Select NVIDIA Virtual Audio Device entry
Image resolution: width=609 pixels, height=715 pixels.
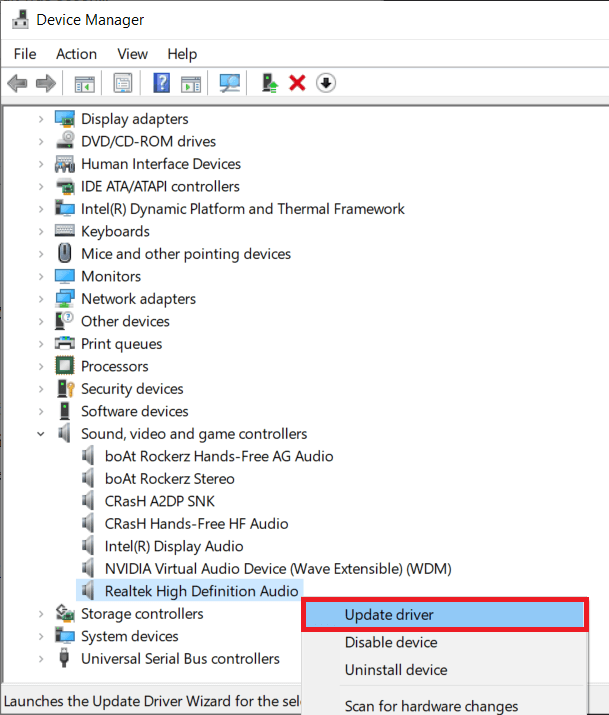tap(278, 569)
